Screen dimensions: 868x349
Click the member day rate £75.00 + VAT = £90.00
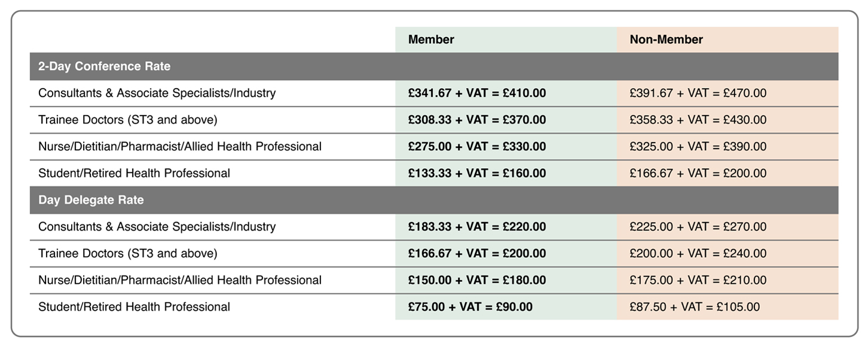point(470,307)
